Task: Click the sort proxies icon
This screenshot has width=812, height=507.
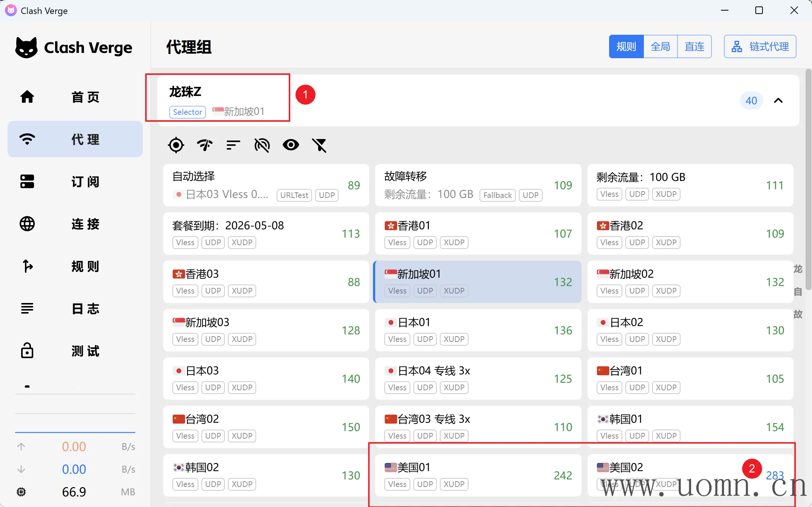Action: pyautogui.click(x=233, y=145)
